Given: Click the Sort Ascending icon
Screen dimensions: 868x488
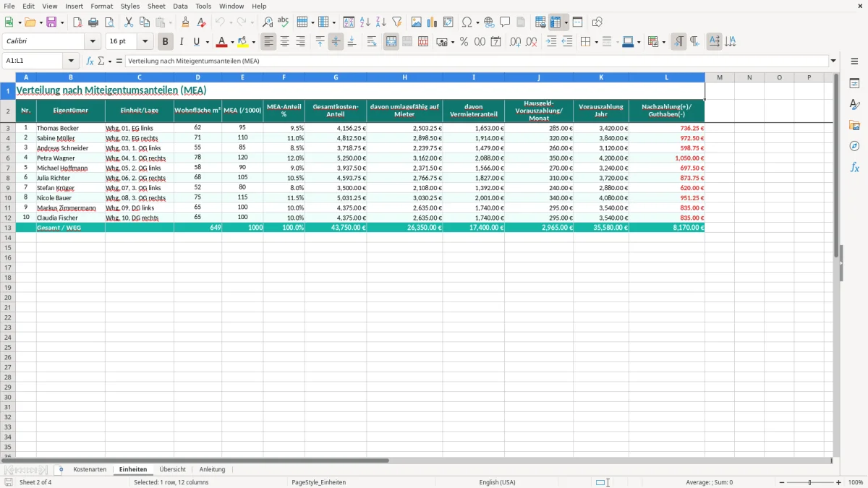Looking at the screenshot, I should pyautogui.click(x=365, y=22).
